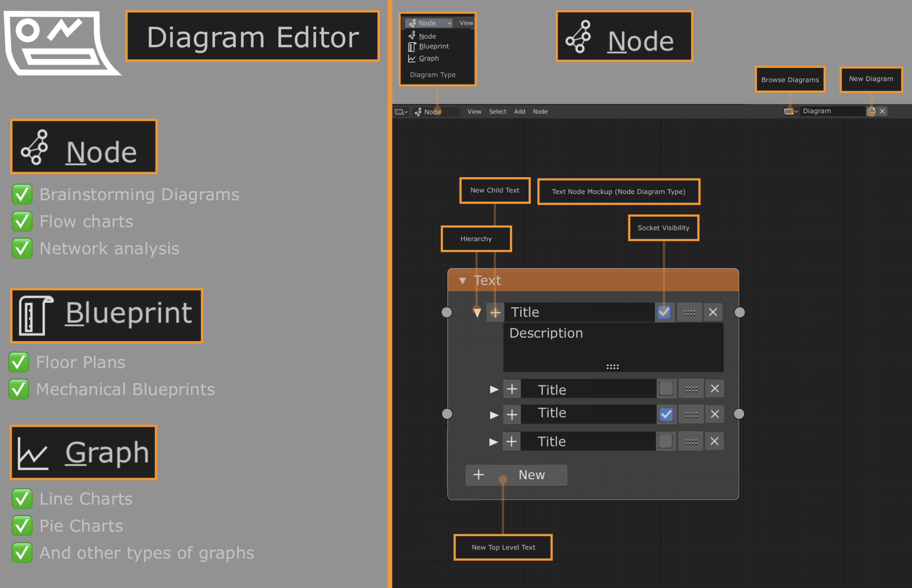
Task: Unlink the Diagram with the header X icon
Action: coord(882,111)
